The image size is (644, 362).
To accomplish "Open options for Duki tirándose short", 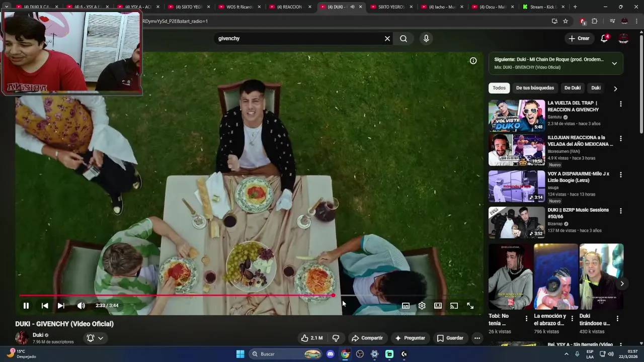I will (617, 319).
